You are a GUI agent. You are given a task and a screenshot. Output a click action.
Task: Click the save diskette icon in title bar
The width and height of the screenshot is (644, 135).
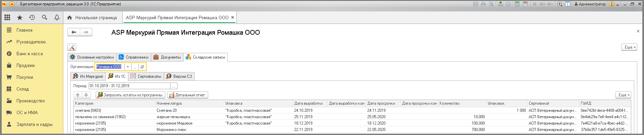(x=476, y=4)
